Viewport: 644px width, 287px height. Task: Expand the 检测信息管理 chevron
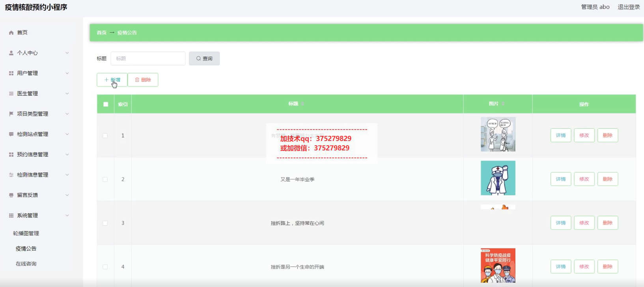click(67, 175)
